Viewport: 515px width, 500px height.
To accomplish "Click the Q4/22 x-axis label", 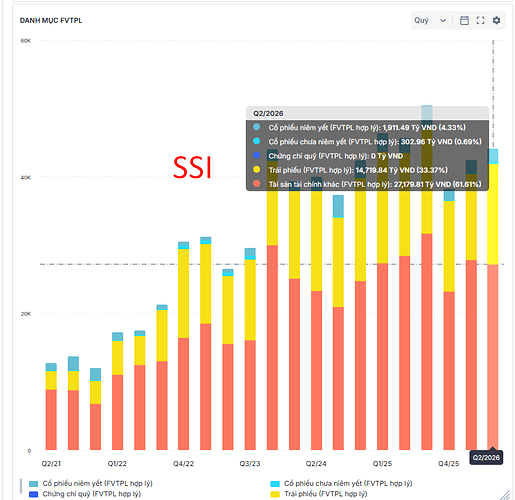I will [x=183, y=464].
